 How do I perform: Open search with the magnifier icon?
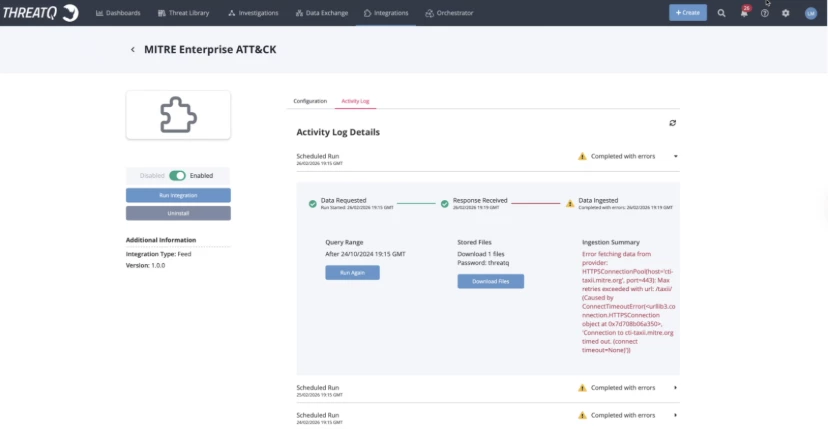point(721,13)
